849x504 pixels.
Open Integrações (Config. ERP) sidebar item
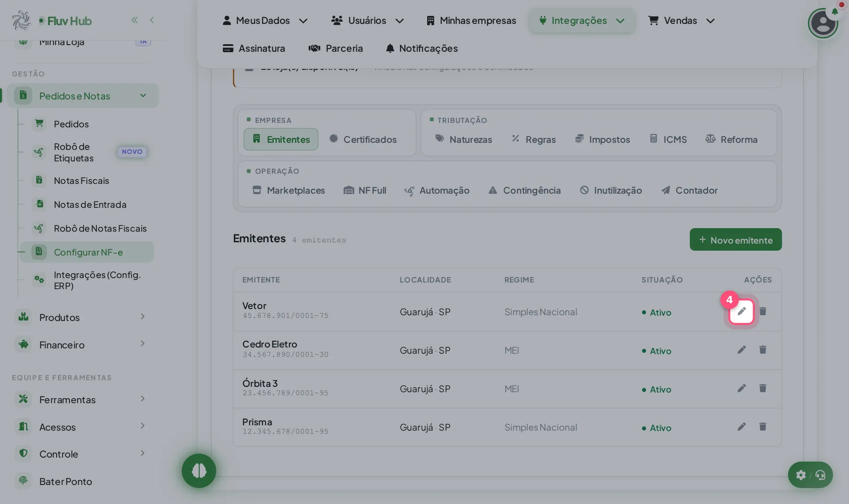[87, 280]
